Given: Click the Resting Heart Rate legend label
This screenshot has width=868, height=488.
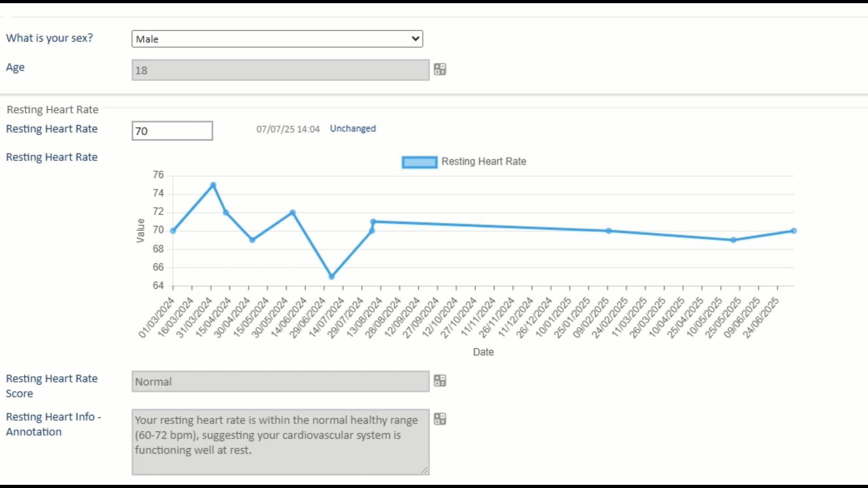Looking at the screenshot, I should click(x=483, y=162).
